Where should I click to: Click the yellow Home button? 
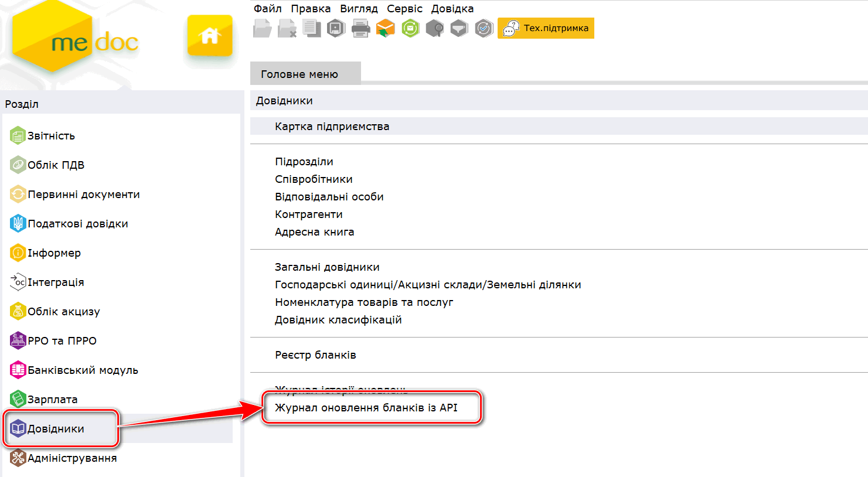click(x=209, y=36)
